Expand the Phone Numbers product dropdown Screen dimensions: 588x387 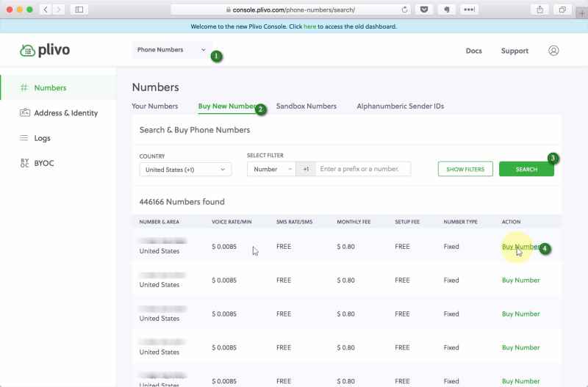coord(172,50)
